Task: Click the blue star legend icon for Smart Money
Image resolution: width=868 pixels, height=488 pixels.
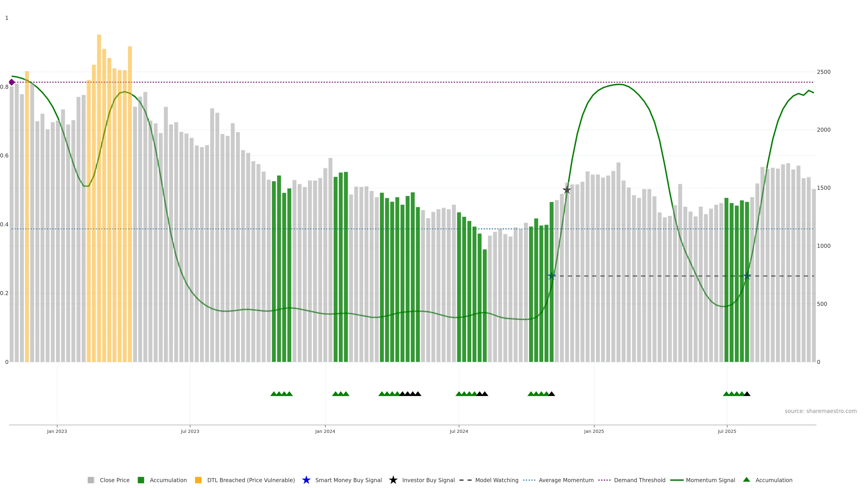Action: tap(306, 480)
